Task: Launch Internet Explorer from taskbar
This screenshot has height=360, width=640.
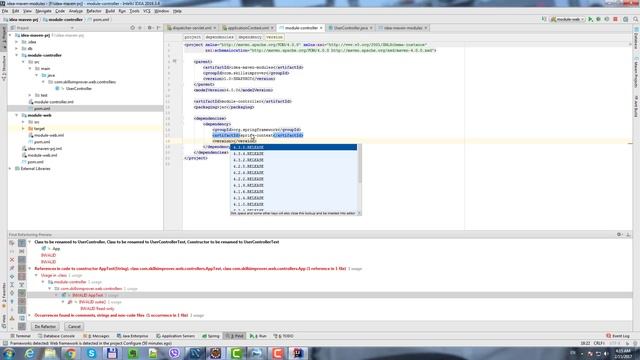Action: 29,353
